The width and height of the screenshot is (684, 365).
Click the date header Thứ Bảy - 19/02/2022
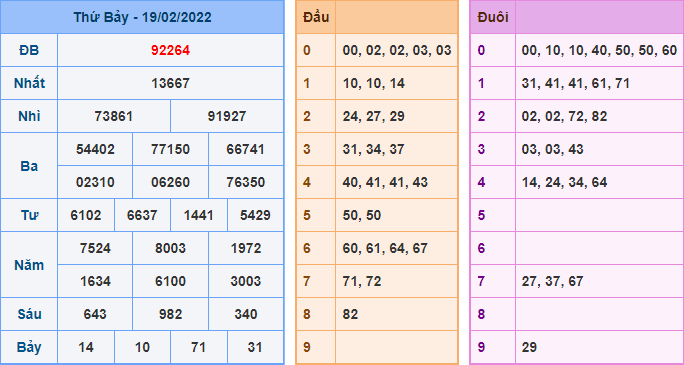point(142,17)
